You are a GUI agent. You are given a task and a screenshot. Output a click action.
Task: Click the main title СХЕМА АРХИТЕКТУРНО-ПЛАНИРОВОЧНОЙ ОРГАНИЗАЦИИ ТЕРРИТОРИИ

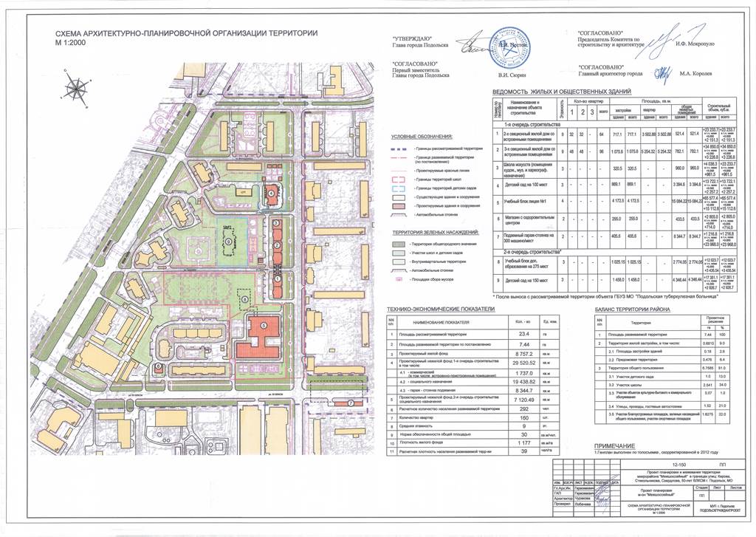182,34
